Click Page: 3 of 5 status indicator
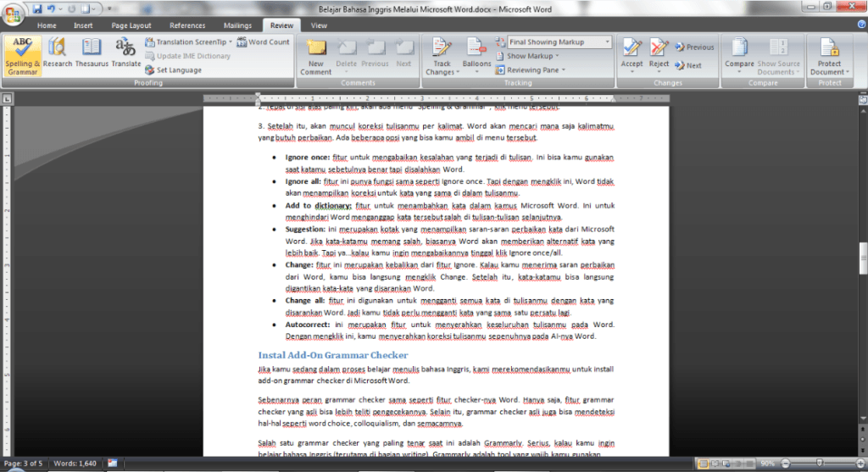Image resolution: width=868 pixels, height=472 pixels. [23, 464]
